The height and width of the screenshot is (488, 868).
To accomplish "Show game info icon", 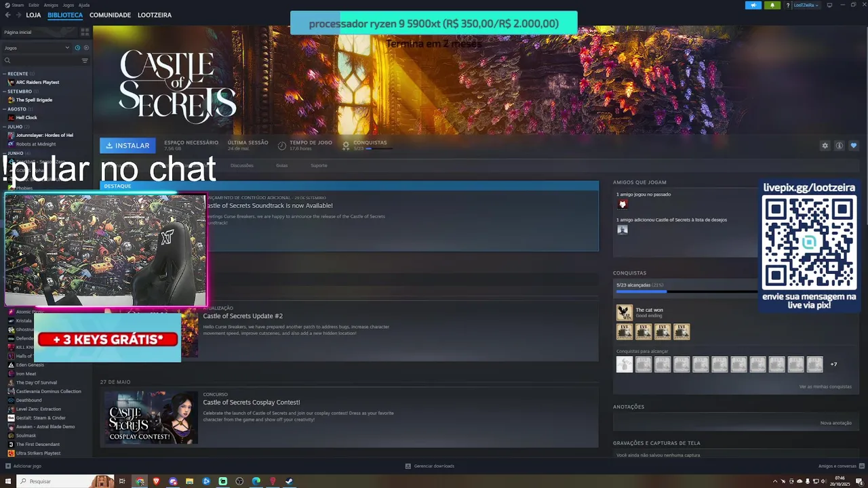I will point(839,146).
